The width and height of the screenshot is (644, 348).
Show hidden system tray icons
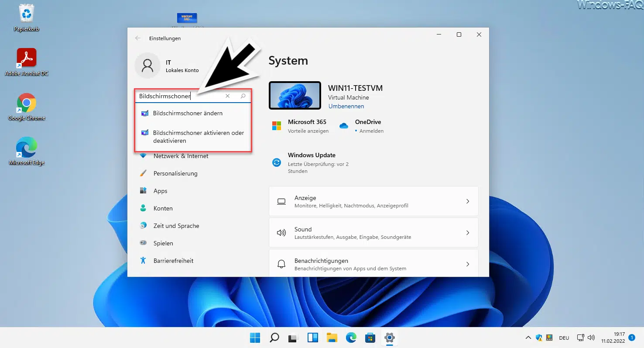[x=528, y=338]
